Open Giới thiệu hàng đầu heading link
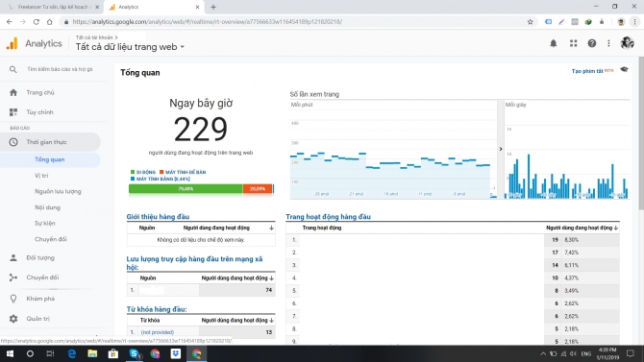 [158, 217]
